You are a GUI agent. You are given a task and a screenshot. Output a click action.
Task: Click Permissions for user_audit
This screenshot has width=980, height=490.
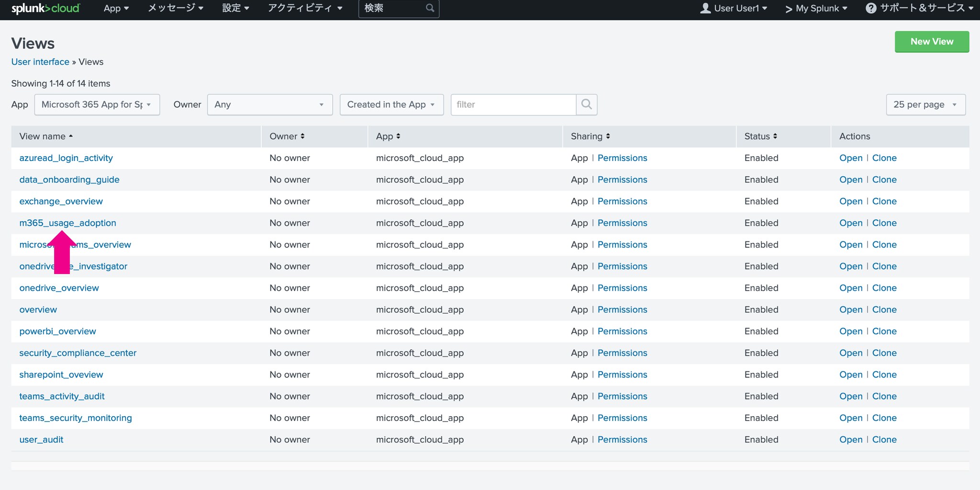[622, 440]
